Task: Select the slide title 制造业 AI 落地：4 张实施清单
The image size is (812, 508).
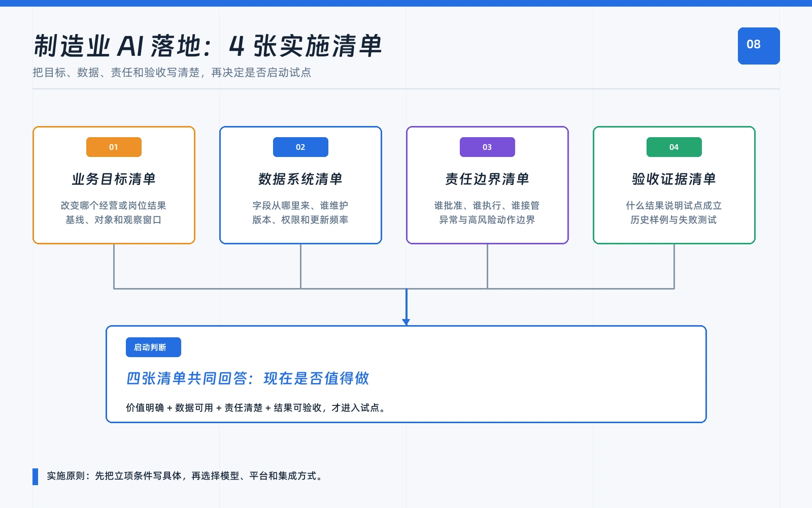Action: click(208, 46)
